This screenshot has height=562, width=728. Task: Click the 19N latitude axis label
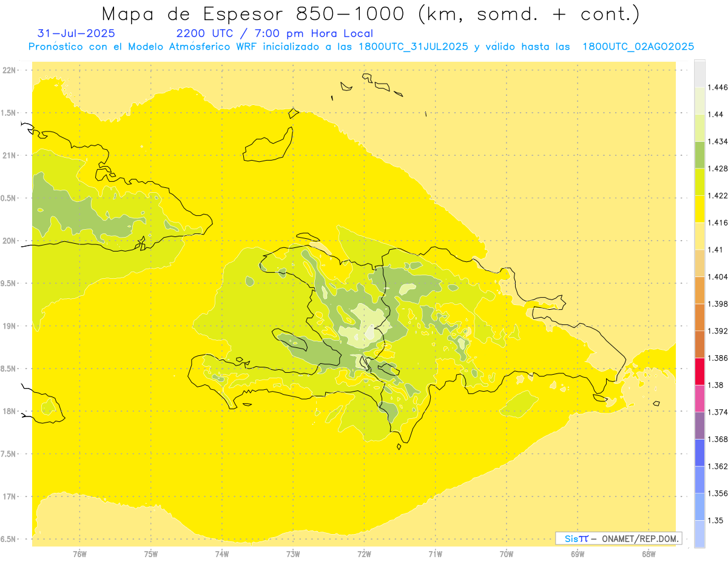pyautogui.click(x=9, y=326)
